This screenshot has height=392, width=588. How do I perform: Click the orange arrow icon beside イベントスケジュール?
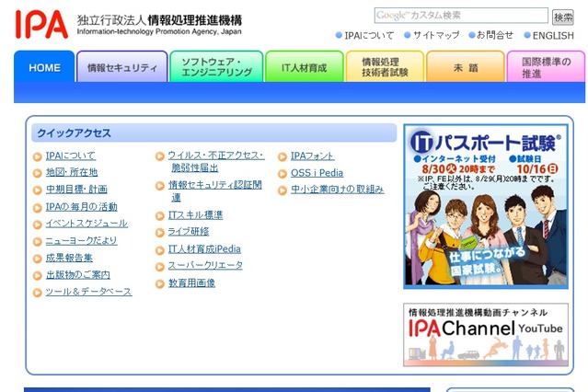coord(38,225)
